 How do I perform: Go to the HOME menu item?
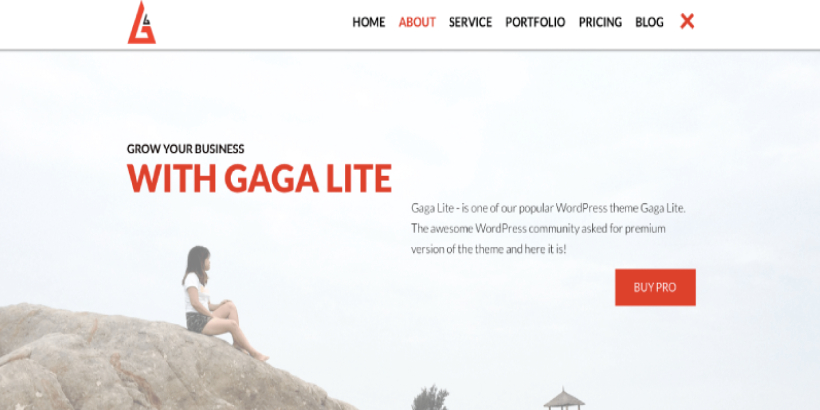click(369, 22)
